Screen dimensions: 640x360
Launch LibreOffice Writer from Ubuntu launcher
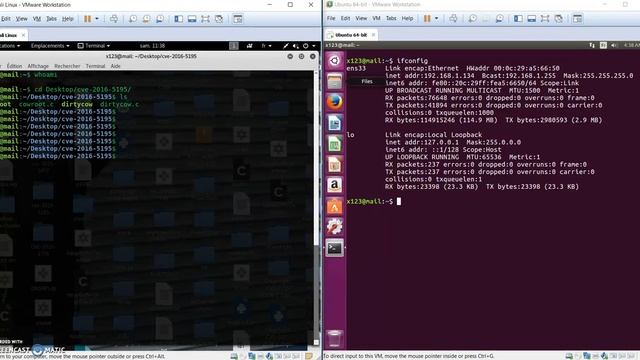coord(334,123)
